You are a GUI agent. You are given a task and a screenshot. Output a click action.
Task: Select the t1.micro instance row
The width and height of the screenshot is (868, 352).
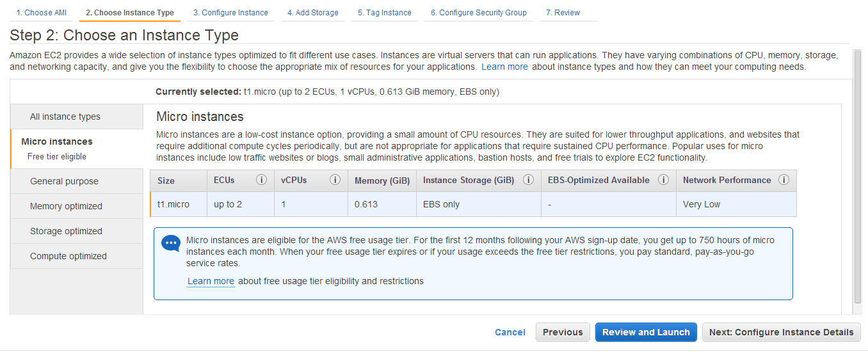(473, 205)
